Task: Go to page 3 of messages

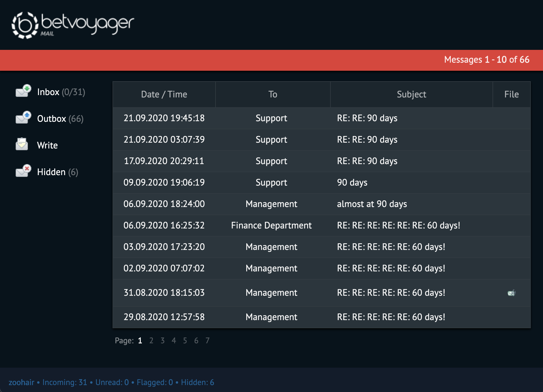Action: pyautogui.click(x=162, y=340)
